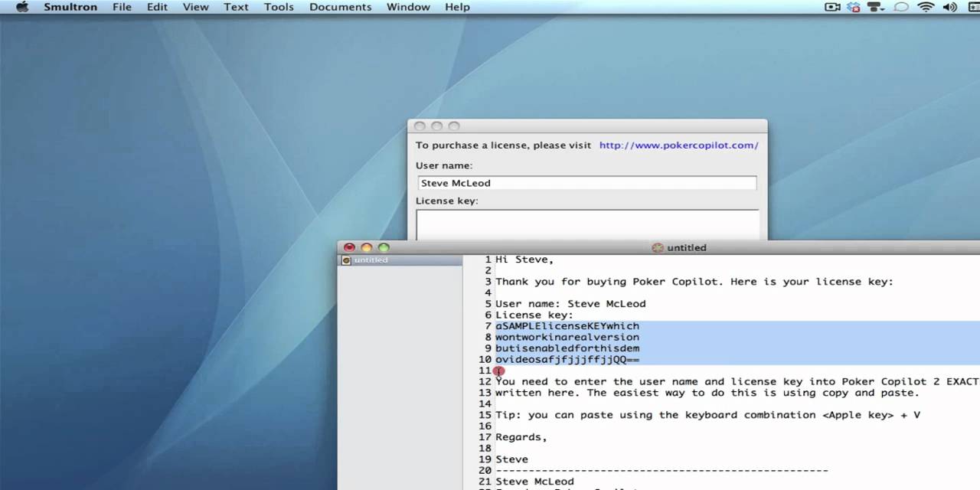Click the line 'aSAMPLElicenseKEYwhich'
The image size is (980, 490).
(x=567, y=326)
